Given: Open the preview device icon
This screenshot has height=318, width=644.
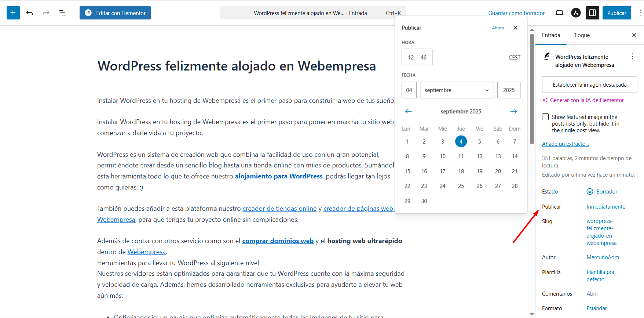Looking at the screenshot, I should [559, 13].
